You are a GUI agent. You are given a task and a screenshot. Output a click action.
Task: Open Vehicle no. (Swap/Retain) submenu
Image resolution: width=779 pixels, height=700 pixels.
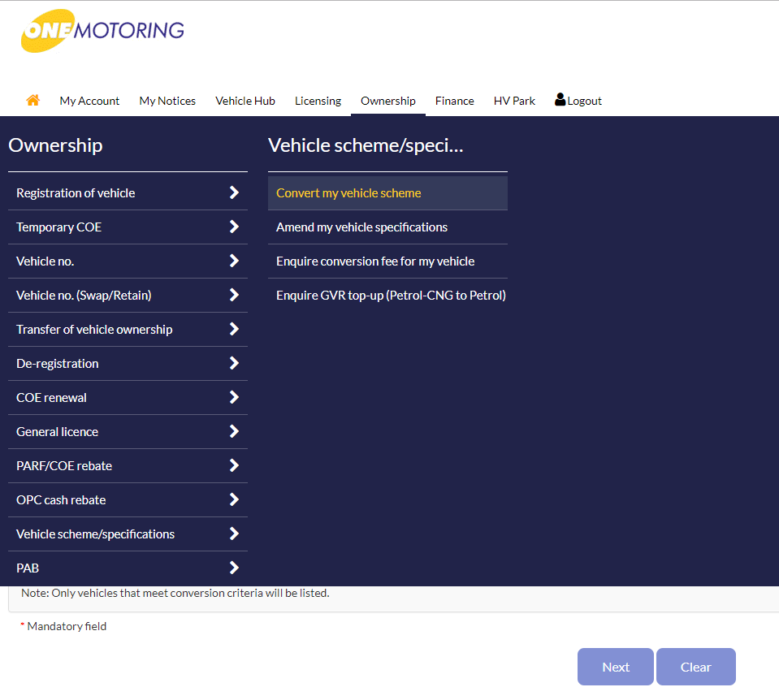point(84,296)
